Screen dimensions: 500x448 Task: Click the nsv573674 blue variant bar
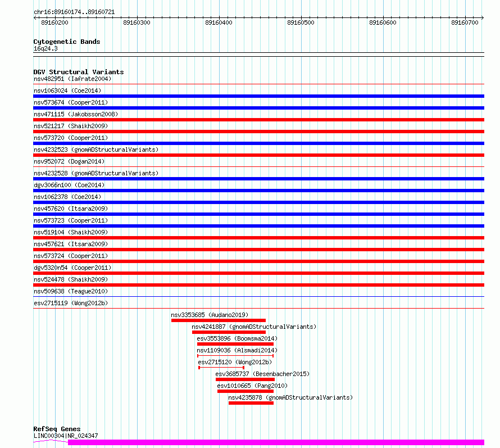(258, 108)
